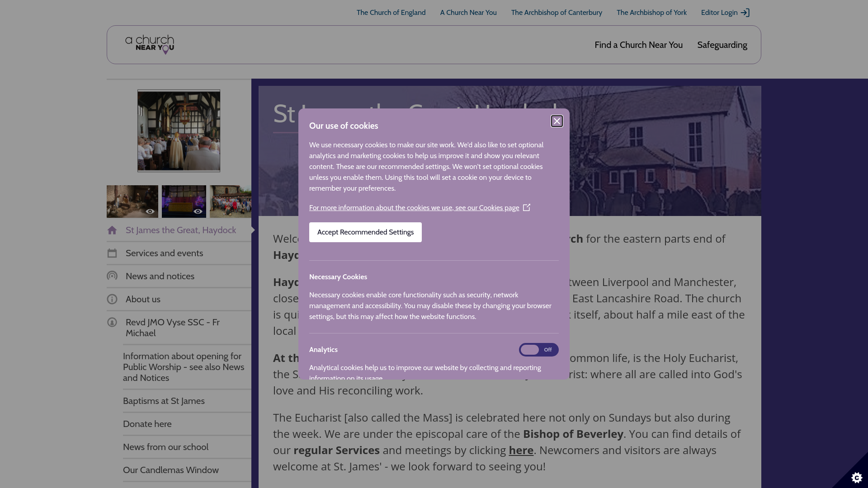Click the broadcast icon beside News and notices
The width and height of the screenshot is (868, 488).
point(112,276)
